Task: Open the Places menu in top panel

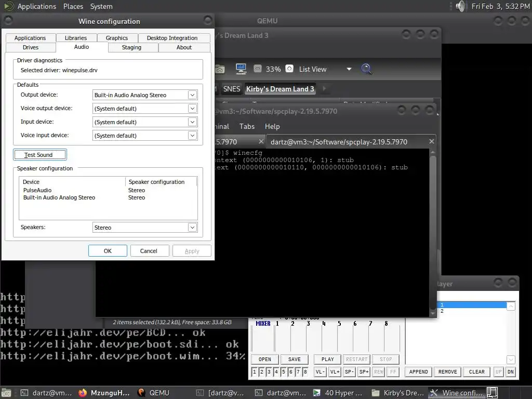Action: [73, 6]
